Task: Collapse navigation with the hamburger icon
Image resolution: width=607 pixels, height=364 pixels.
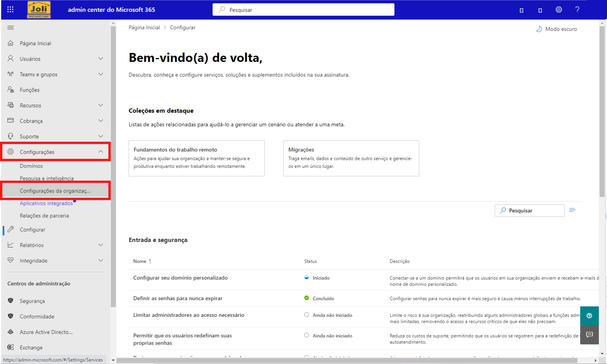Action: click(10, 27)
